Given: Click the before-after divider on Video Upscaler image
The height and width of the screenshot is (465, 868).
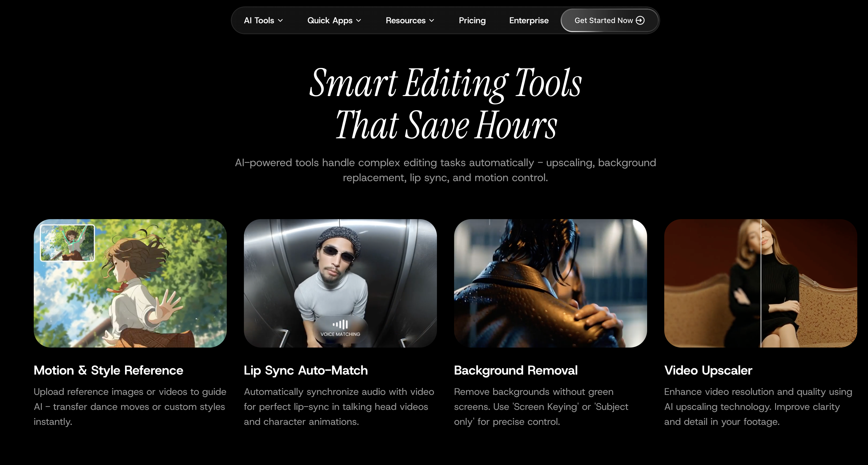Looking at the screenshot, I should point(761,283).
